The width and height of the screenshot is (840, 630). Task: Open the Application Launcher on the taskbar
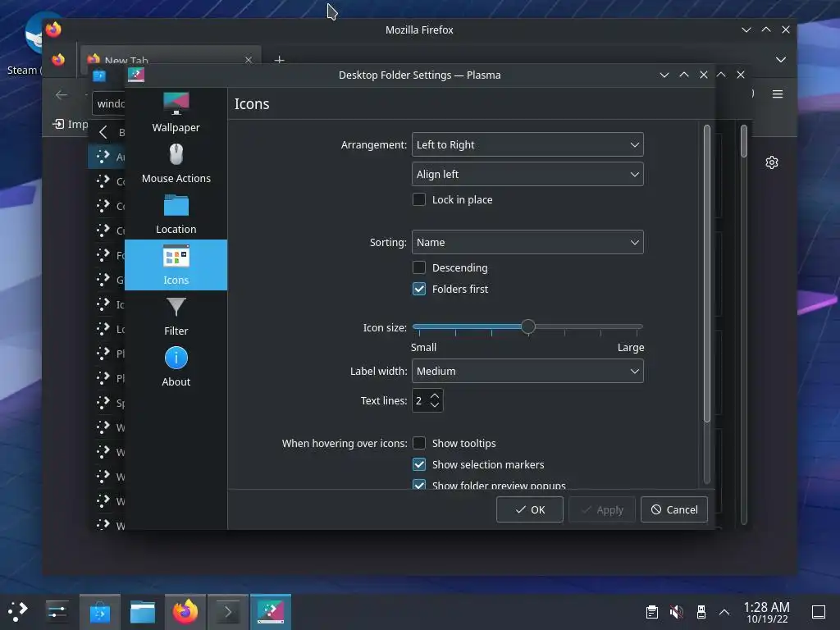click(18, 611)
